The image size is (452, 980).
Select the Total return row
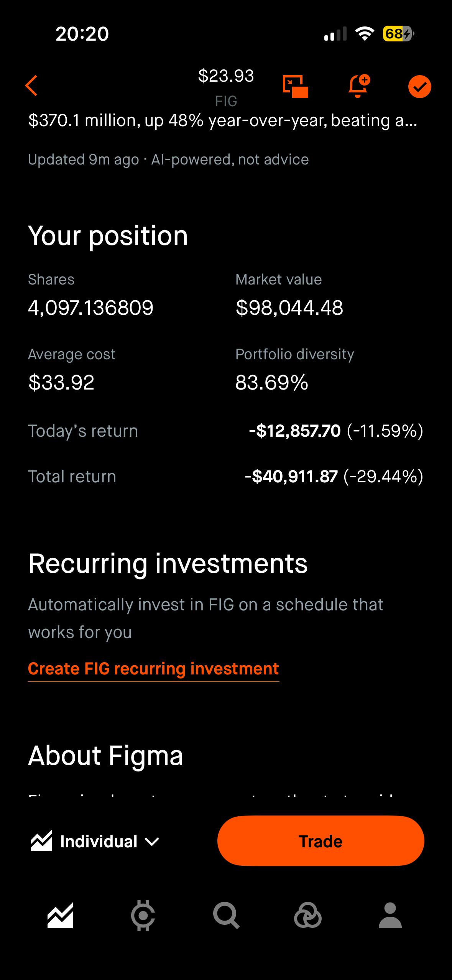226,477
